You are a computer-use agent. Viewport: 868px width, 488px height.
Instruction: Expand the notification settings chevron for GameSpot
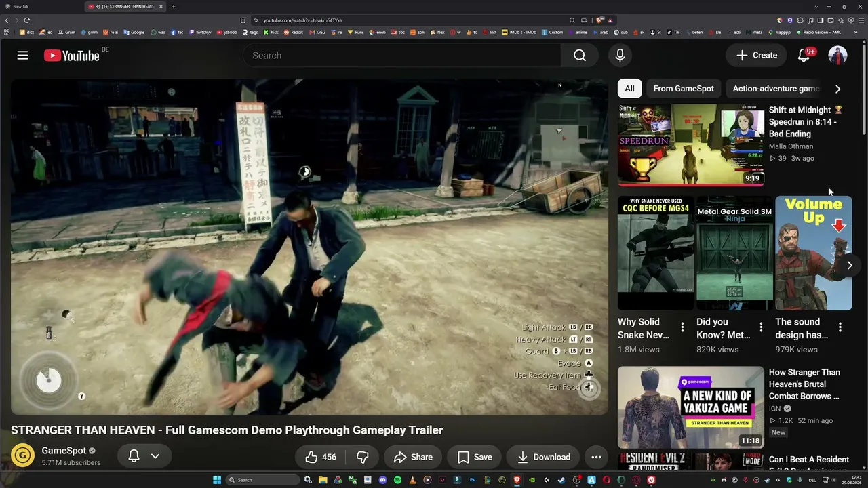tap(155, 456)
